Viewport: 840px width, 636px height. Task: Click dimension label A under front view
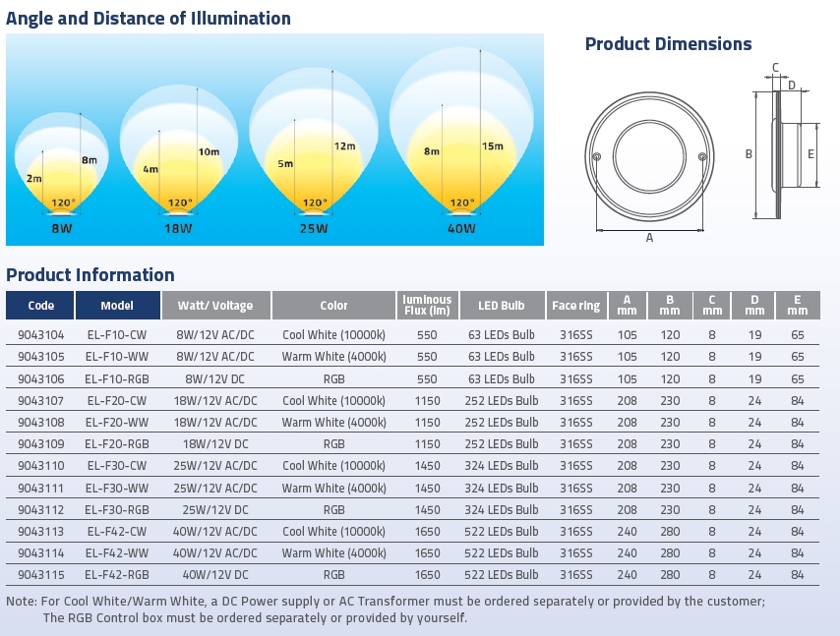click(649, 237)
